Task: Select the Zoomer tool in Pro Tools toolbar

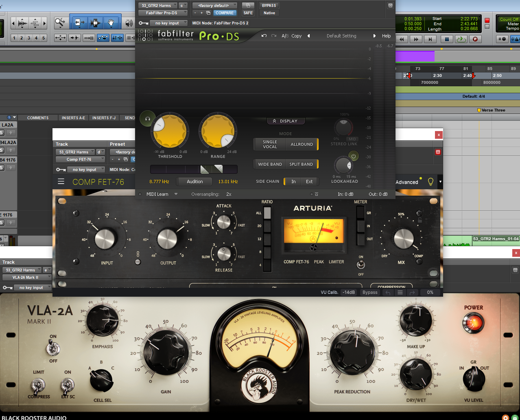Action: pos(60,22)
